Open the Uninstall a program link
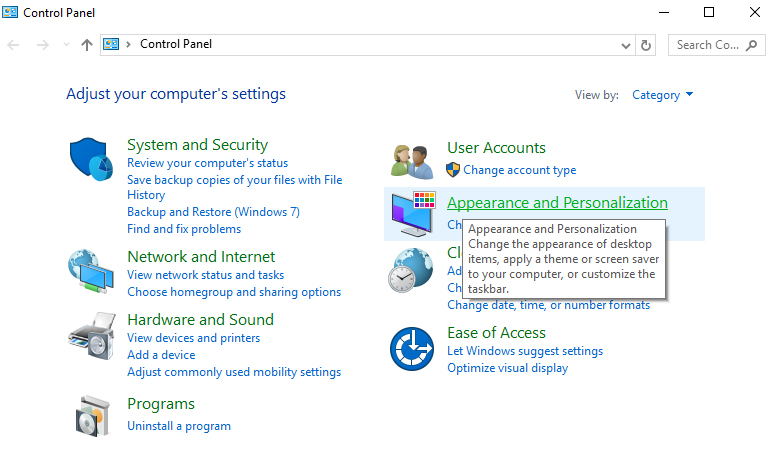This screenshot has width=772, height=472. coord(179,426)
